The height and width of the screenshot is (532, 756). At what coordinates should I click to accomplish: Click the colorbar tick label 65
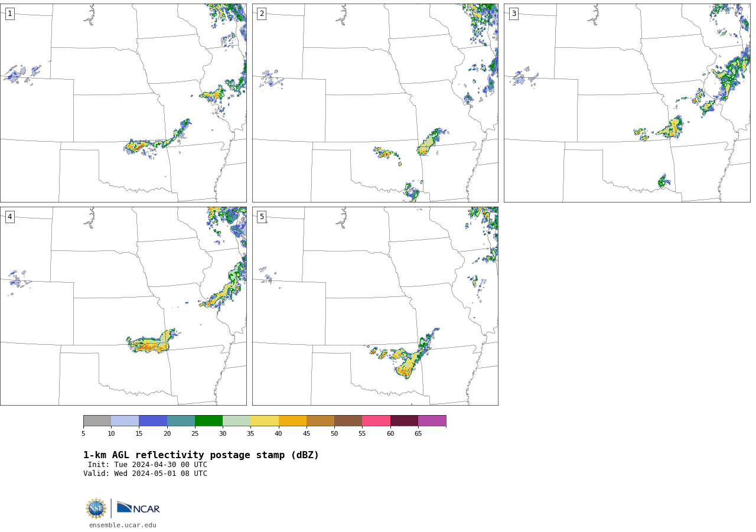418,433
